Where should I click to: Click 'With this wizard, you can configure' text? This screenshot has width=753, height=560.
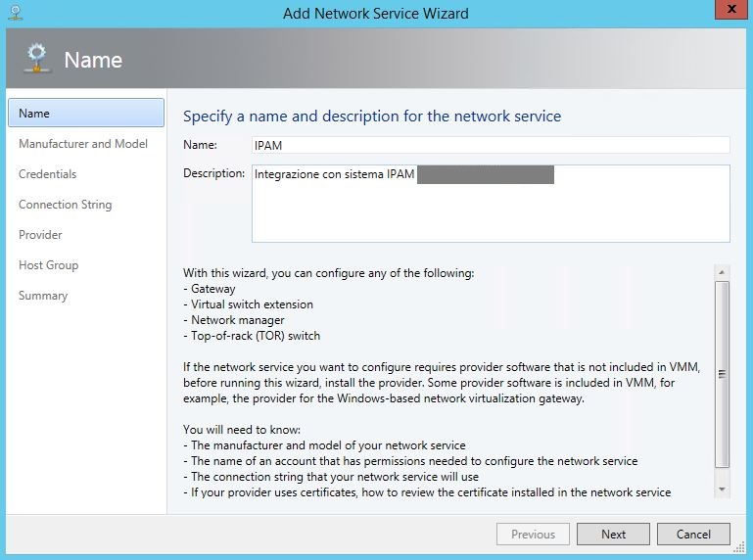[x=328, y=273]
